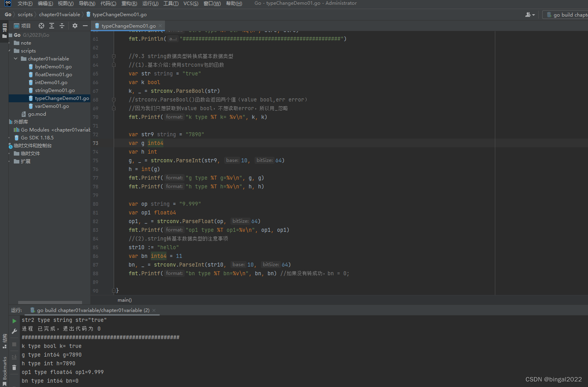The width and height of the screenshot is (588, 387).
Task: Click the Expand All icon in Project panel
Action: [x=52, y=26]
